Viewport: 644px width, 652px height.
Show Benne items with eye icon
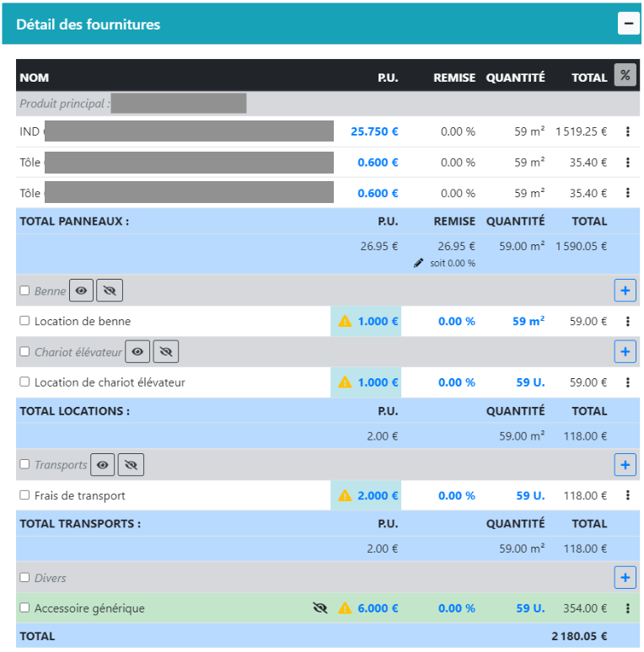point(82,291)
